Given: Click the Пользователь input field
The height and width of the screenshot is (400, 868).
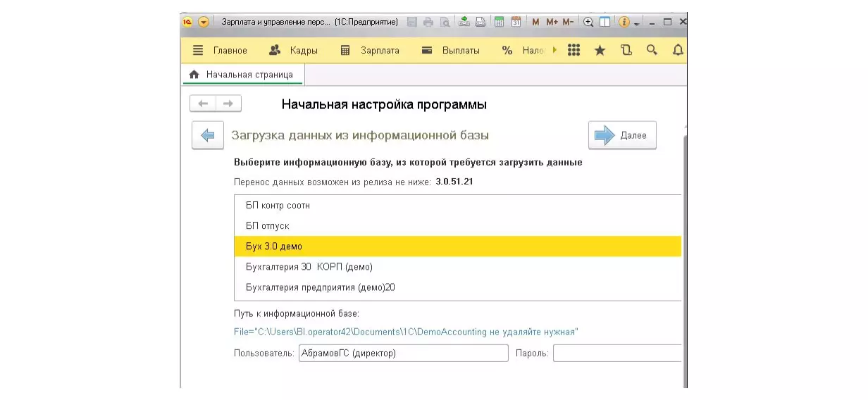Looking at the screenshot, I should tap(403, 353).
